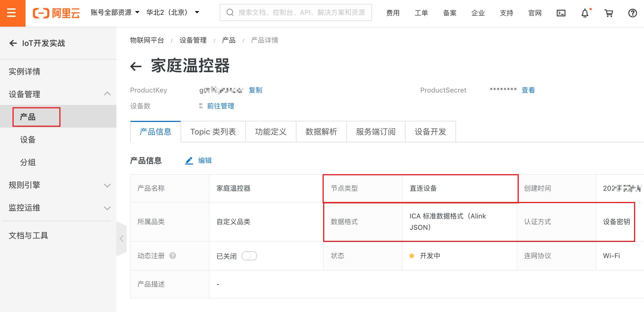Viewport: 644px width, 312px height.
Task: Toggle the 动态注册 switch on
Action: point(249,256)
